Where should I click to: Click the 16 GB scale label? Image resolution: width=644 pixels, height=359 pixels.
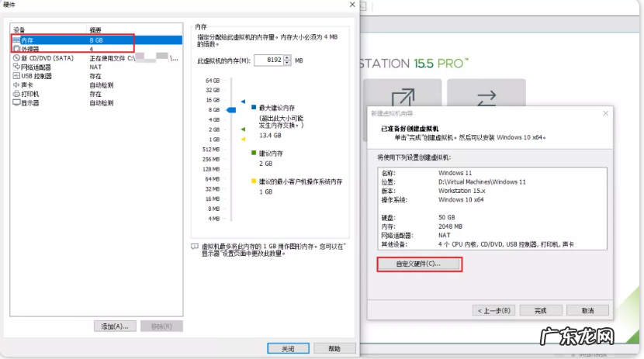pos(213,100)
